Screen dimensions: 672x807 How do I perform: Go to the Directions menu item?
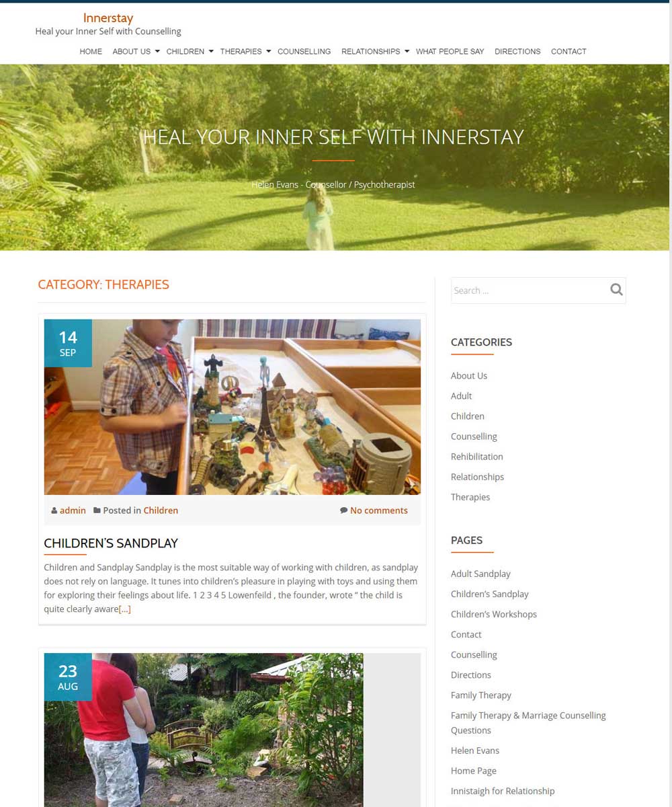(517, 51)
